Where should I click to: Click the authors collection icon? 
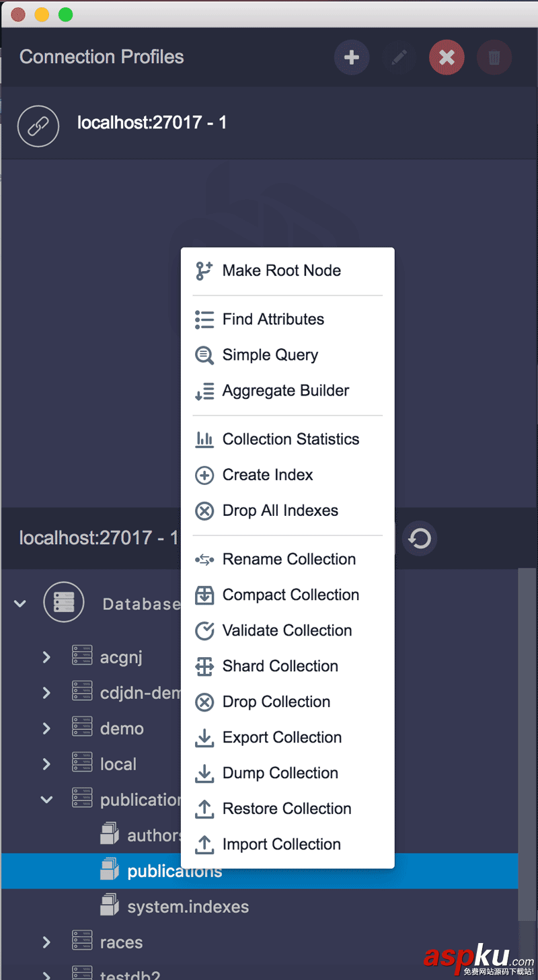click(x=110, y=834)
